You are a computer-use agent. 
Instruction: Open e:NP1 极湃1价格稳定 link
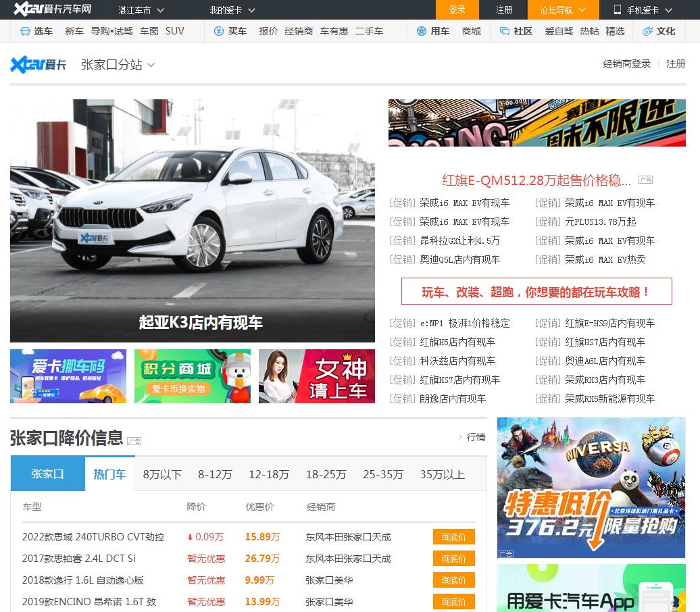(x=464, y=323)
